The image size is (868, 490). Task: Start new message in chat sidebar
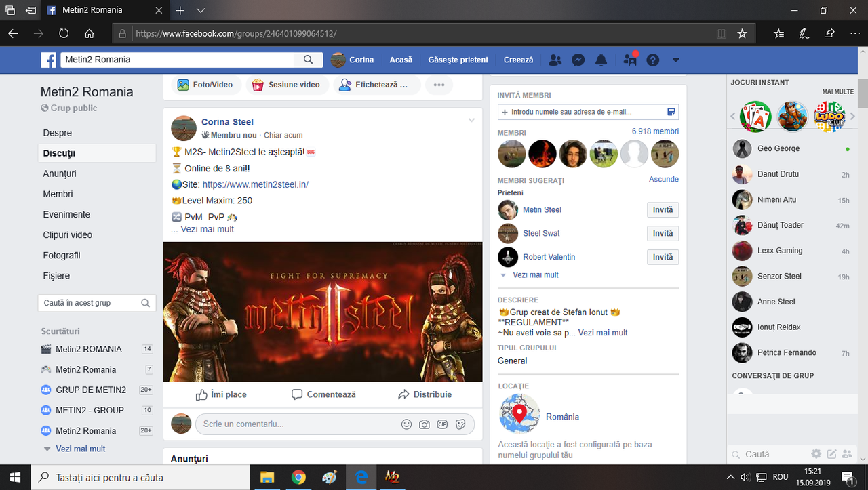[x=831, y=454]
